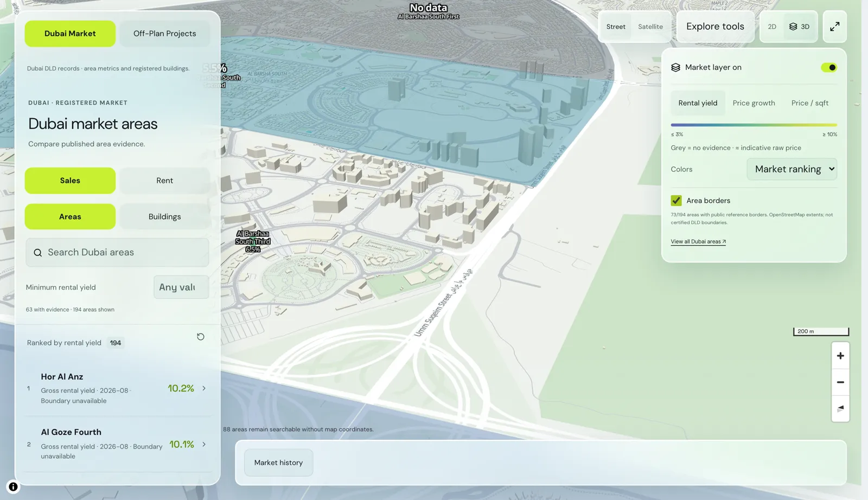Toggle the Market layer switch
This screenshot has height=500, width=868.
pos(828,67)
